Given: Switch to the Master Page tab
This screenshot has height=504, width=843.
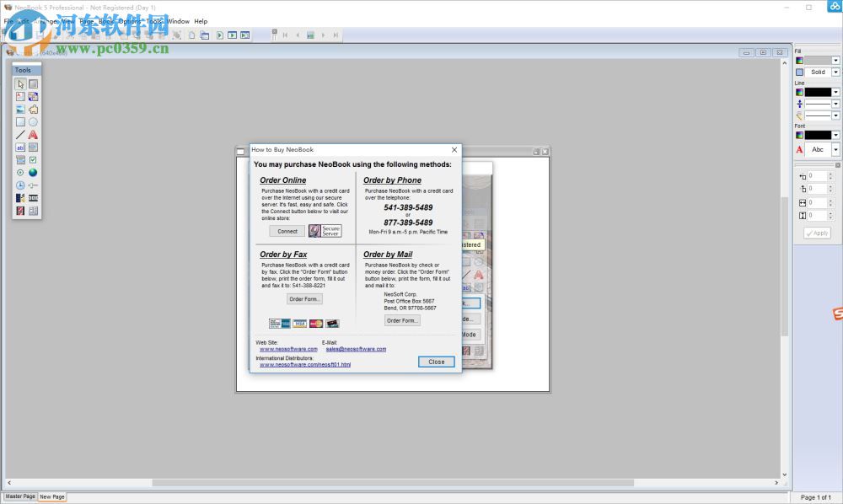Looking at the screenshot, I should [20, 496].
